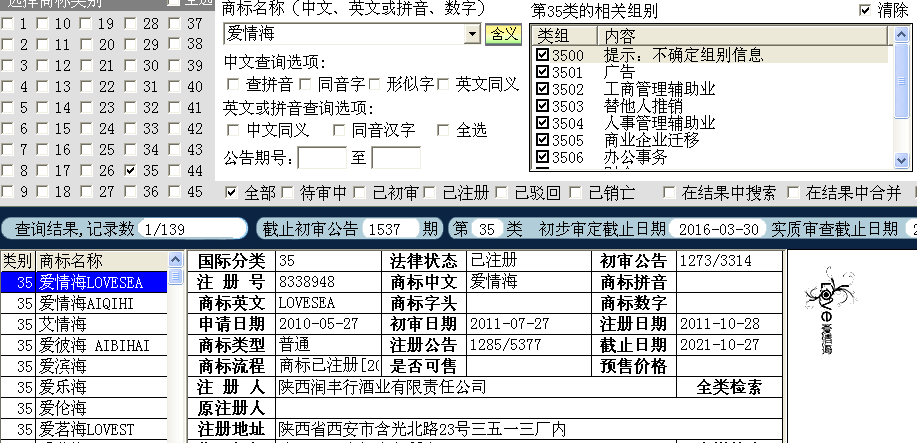917x443 pixels.
Task: Click registration number 8338948 cell
Action: click(x=328, y=282)
